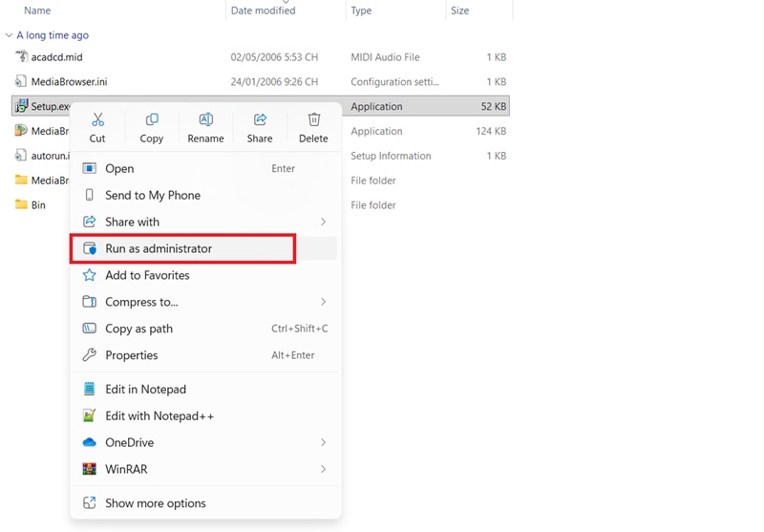Select Run as administrator
Screen dimensions: 764x532
coord(204,248)
